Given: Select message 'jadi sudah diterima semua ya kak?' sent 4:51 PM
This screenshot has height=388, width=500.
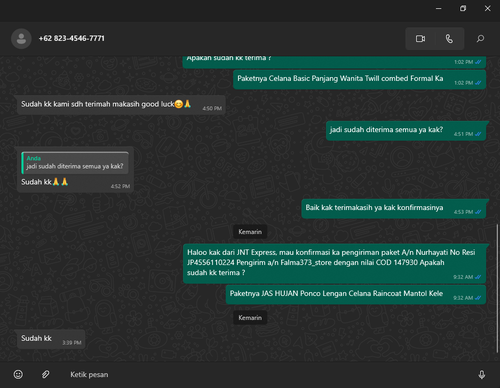Looking at the screenshot, I should click(x=406, y=131).
